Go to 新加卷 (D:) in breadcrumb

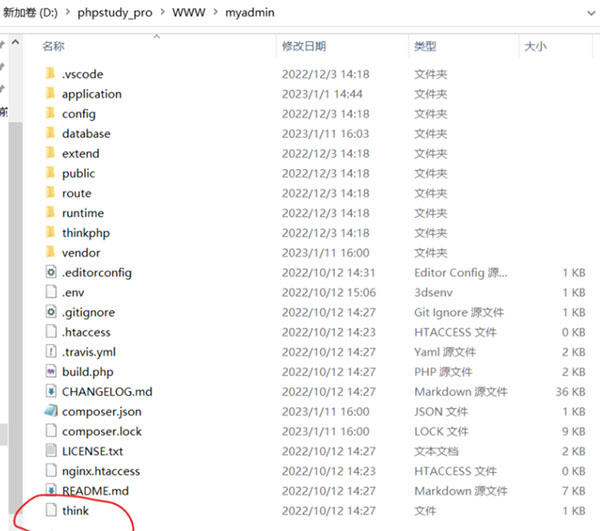pyautogui.click(x=30, y=12)
